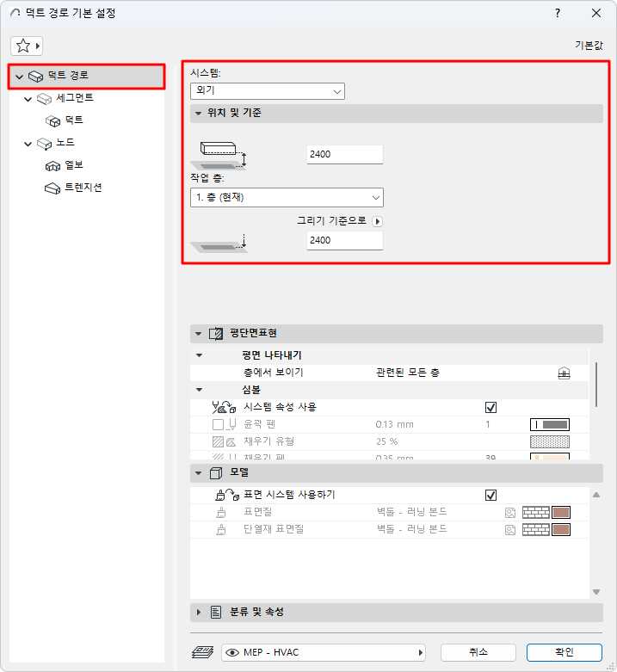Uncheck the 시스템 속성 사용 checkbox
This screenshot has width=617, height=672.
tap(491, 407)
